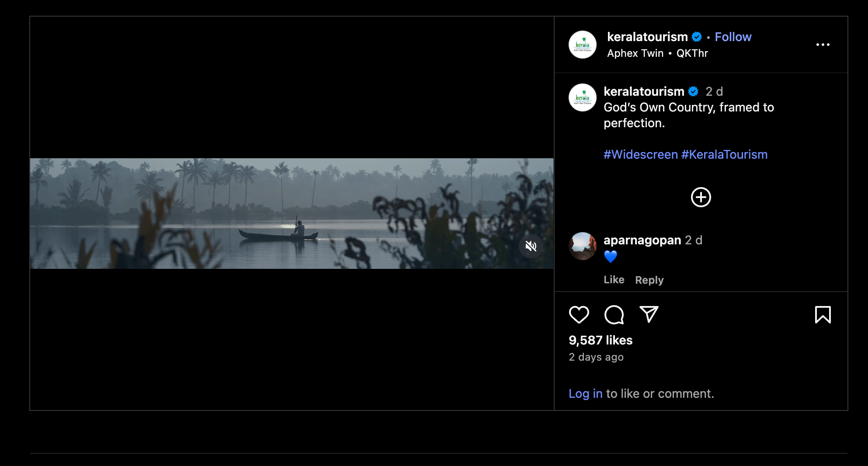Reply to aparnagopan's comment
The width and height of the screenshot is (868, 466).
click(x=649, y=280)
